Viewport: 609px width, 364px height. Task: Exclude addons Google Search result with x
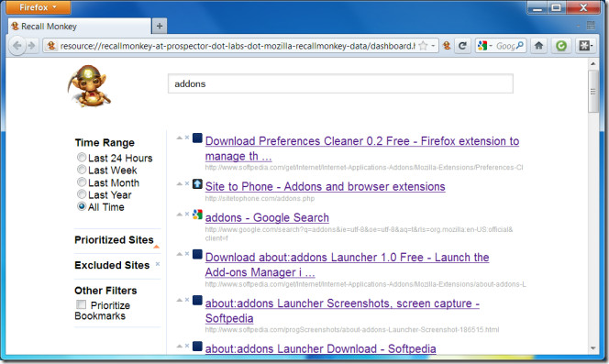pos(187,214)
